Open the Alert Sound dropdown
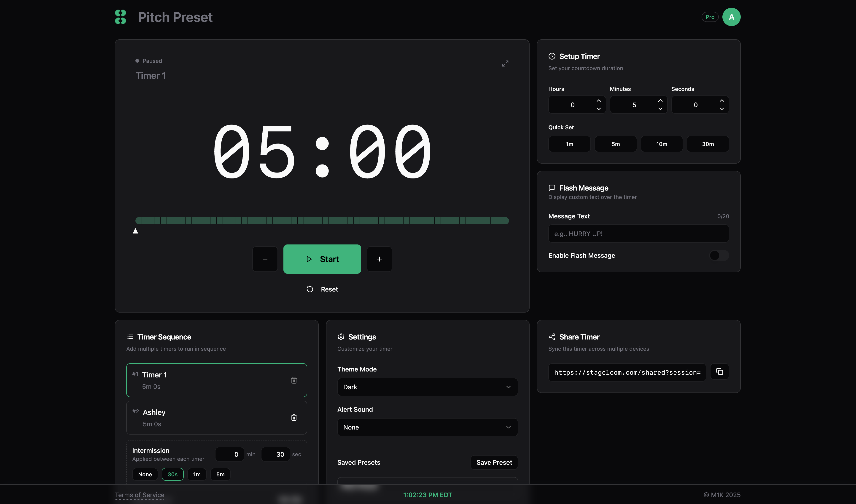Viewport: 856px width, 504px height. [427, 427]
